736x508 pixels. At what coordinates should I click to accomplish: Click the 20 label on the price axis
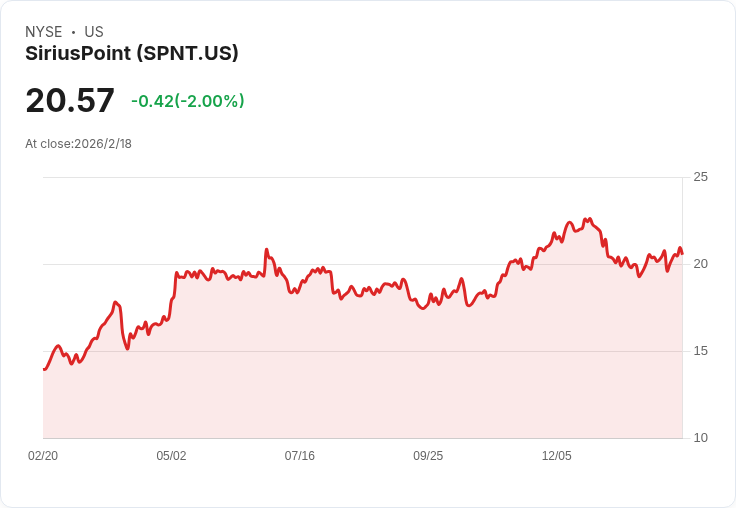coord(700,264)
